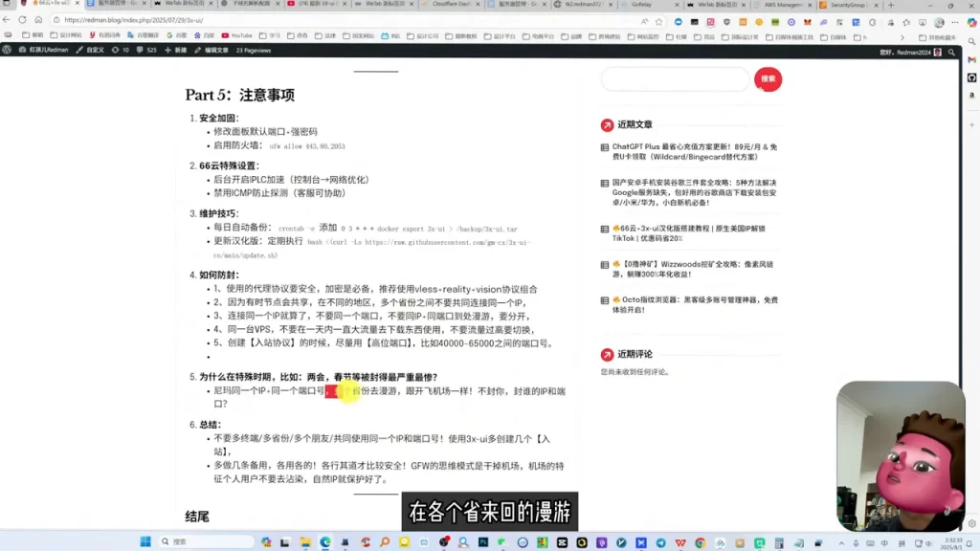Bookmark page with the star icon
Screen dimensions: 980x551
click(658, 21)
